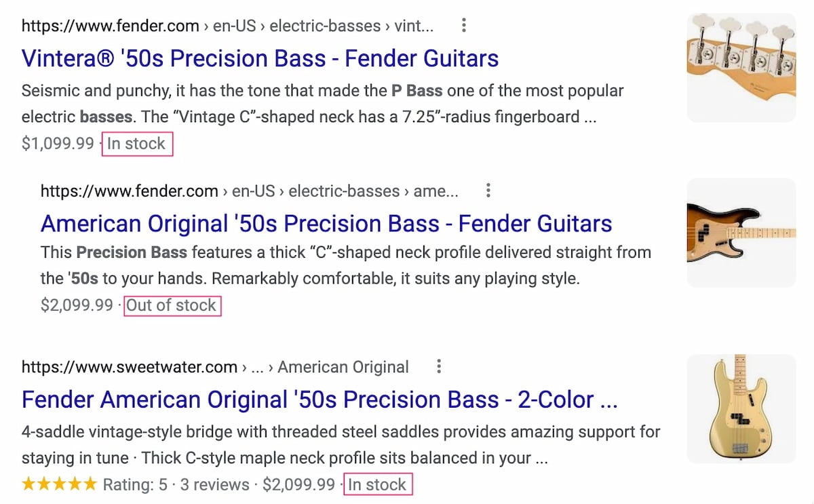Viewport: 814px width, 504px height.
Task: Click the sweetwater.com URL breadcrumb
Action: [214, 367]
